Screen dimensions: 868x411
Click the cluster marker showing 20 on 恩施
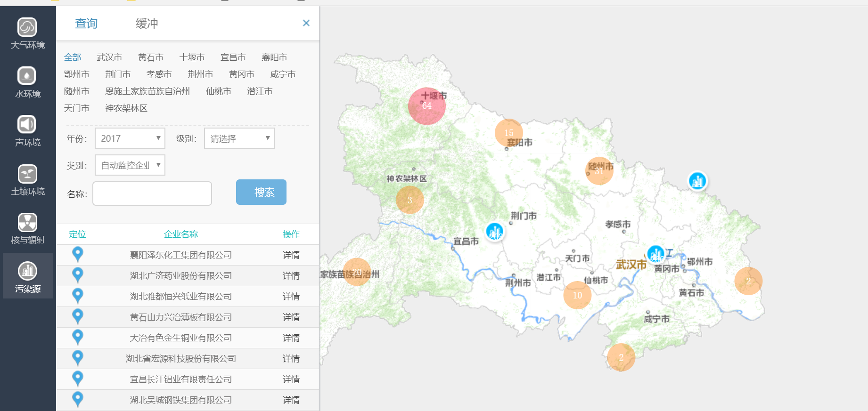(x=357, y=272)
